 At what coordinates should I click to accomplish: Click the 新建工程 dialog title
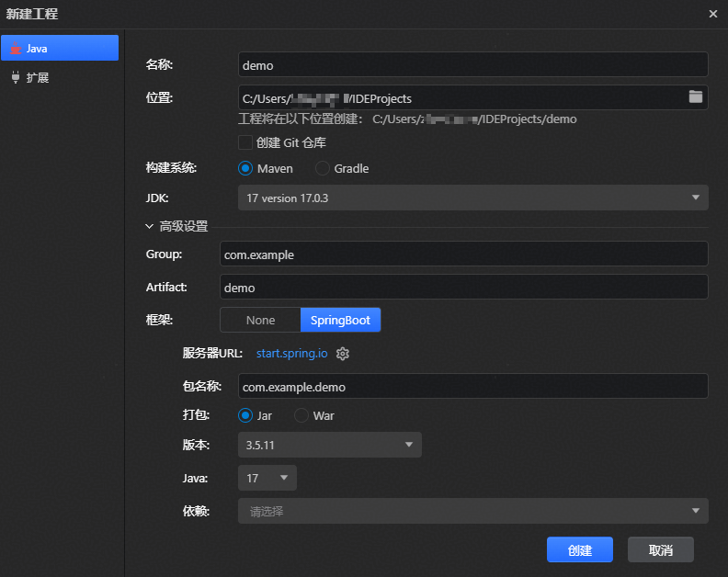point(32,14)
